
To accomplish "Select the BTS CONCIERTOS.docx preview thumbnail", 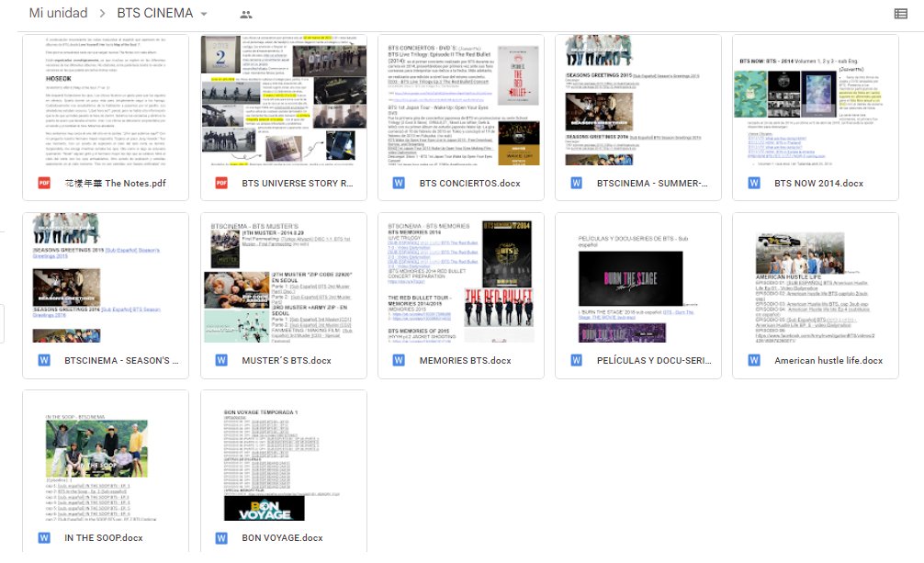I will (461, 100).
